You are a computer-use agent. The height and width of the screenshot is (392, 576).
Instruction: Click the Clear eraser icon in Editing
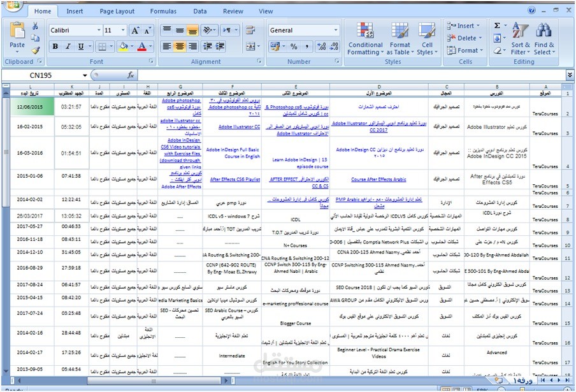[497, 50]
